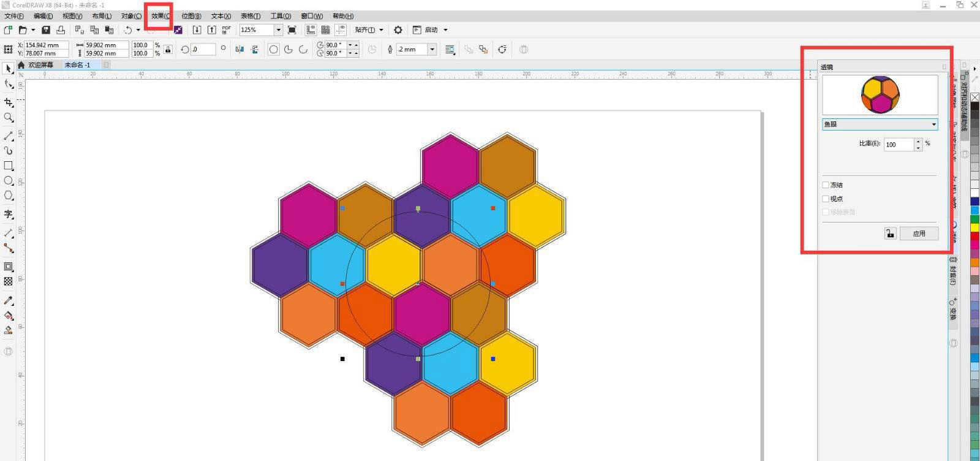
Task: Select the Polygon tool
Action: pyautogui.click(x=9, y=196)
